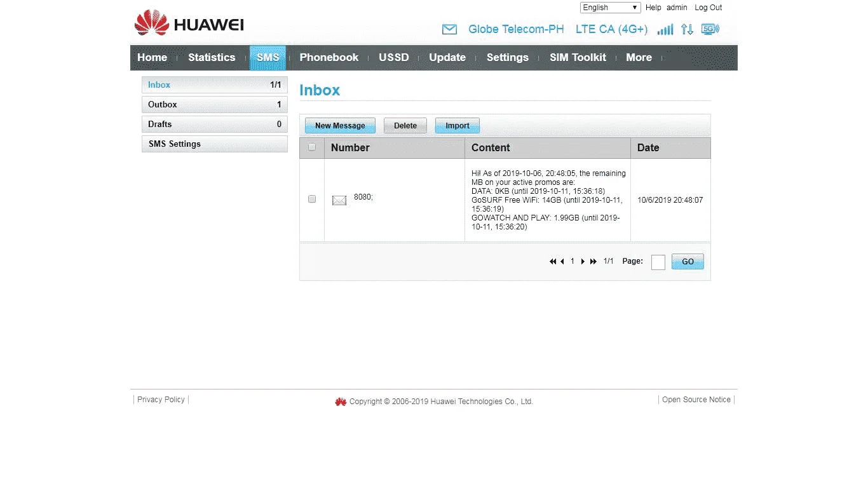Click the Page number input field
The image size is (868, 488).
[658, 262]
